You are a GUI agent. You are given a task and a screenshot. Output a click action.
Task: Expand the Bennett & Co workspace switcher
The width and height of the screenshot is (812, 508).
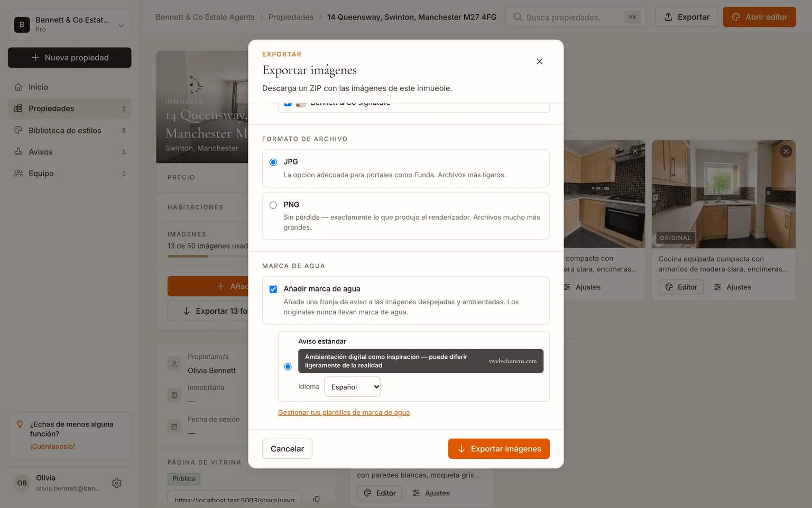tap(70, 25)
